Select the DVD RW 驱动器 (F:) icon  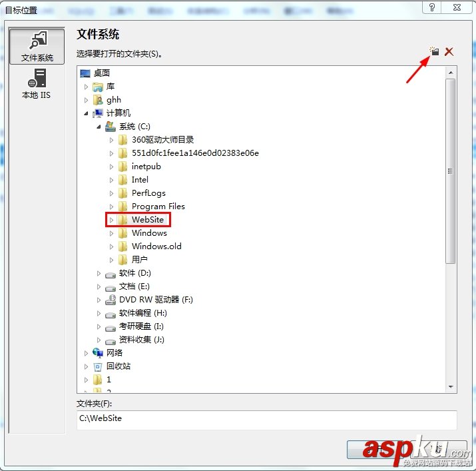111,300
